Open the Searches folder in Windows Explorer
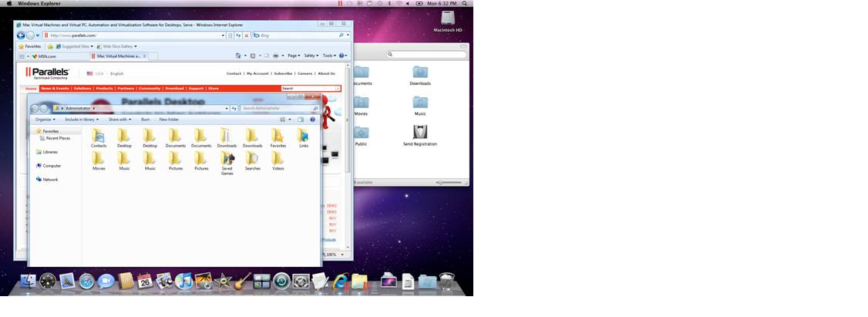Screen dimensions: 868x317 pyautogui.click(x=252, y=160)
